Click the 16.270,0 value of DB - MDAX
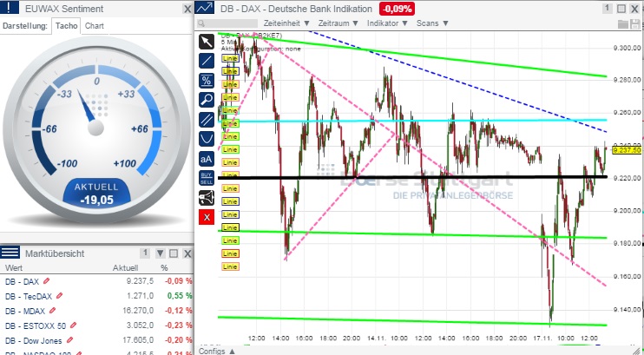 (138, 311)
